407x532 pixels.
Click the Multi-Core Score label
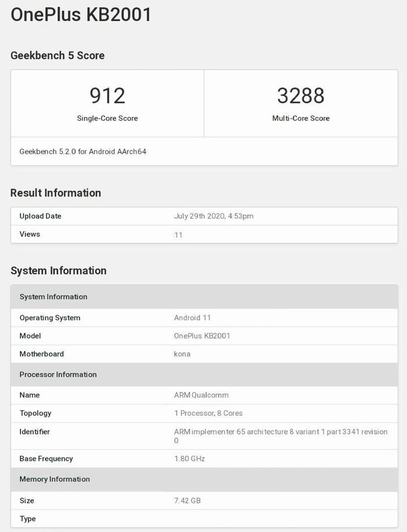click(301, 118)
